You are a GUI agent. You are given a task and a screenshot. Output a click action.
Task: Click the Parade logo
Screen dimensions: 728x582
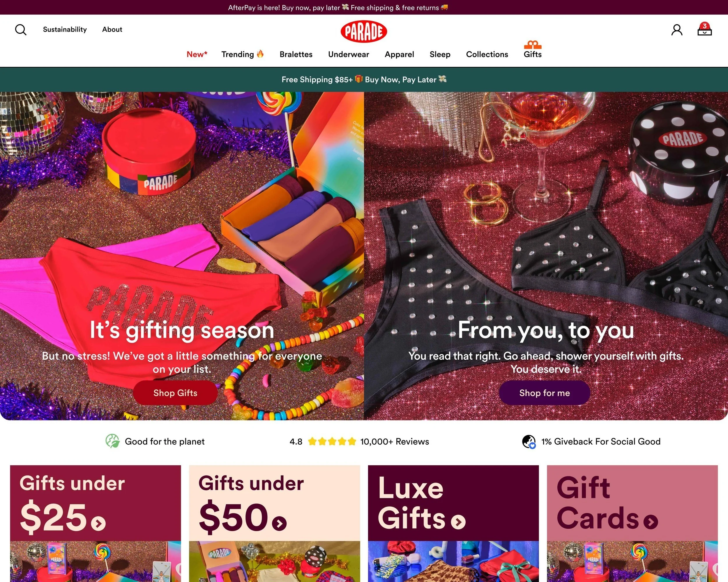click(x=364, y=32)
